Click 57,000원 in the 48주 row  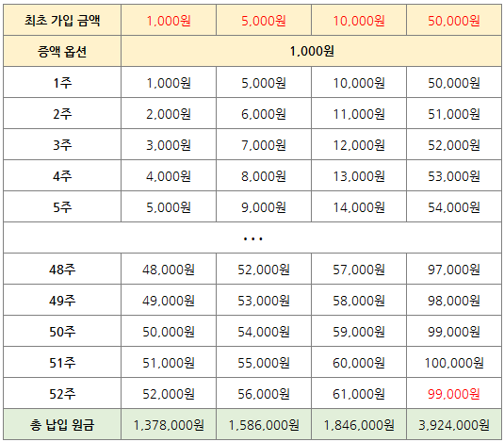point(359,269)
